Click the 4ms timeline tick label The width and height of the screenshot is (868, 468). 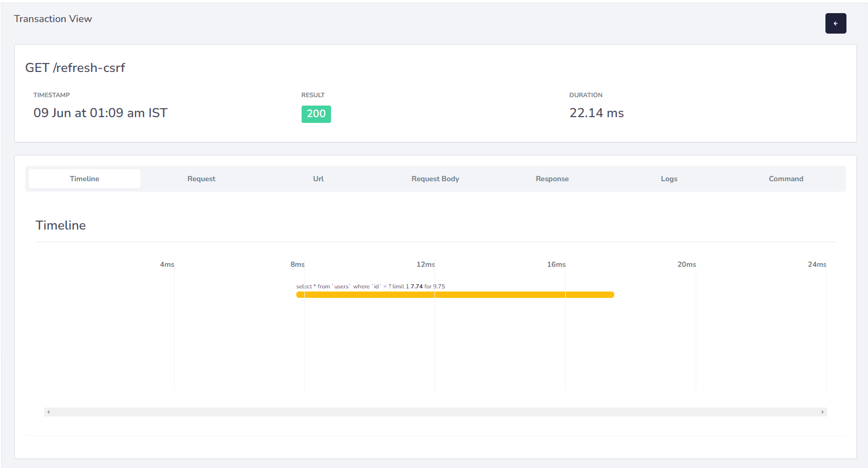(x=167, y=264)
